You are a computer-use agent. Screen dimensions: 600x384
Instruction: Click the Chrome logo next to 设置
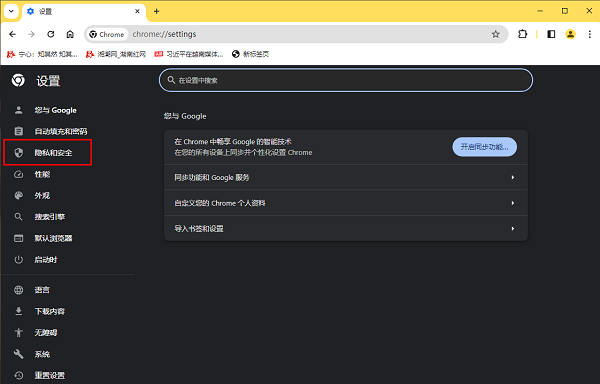click(x=18, y=80)
